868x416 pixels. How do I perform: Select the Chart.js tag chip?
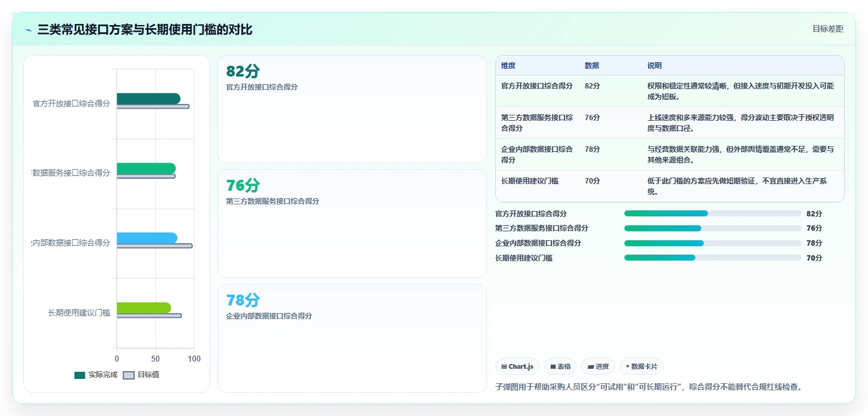pos(517,366)
